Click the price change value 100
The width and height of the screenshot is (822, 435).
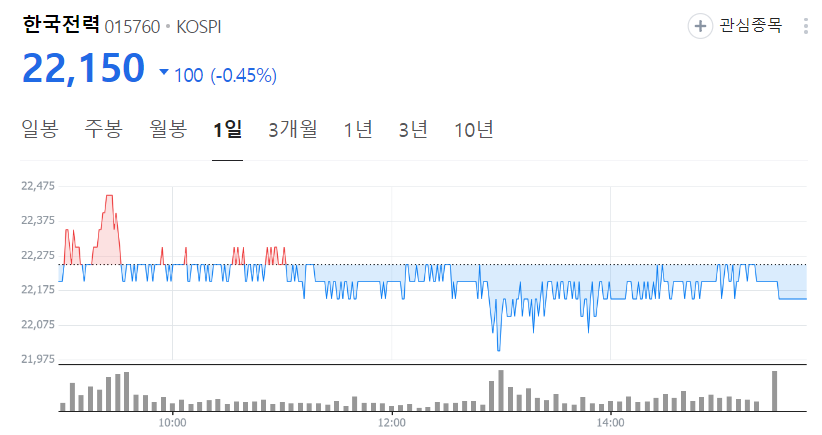pyautogui.click(x=188, y=75)
